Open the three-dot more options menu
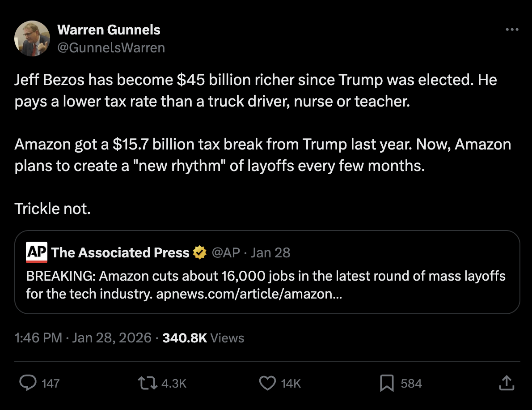 click(x=511, y=30)
